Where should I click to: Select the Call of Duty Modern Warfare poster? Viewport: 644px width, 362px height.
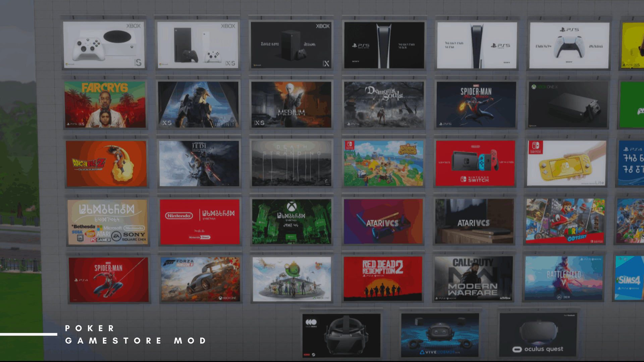[473, 279]
